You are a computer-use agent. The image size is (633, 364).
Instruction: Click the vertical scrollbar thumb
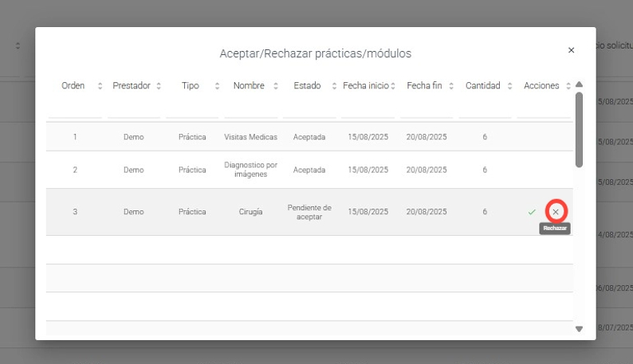point(579,127)
